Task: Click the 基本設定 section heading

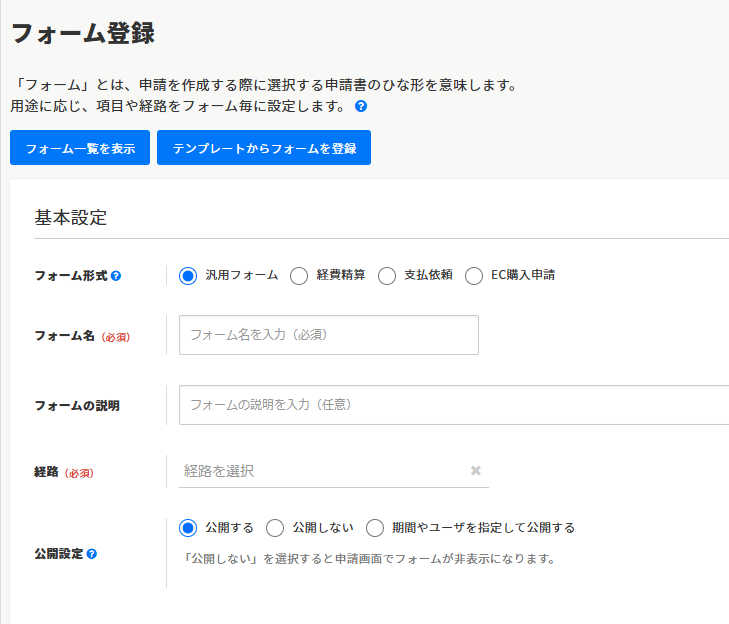Action: coord(71,218)
